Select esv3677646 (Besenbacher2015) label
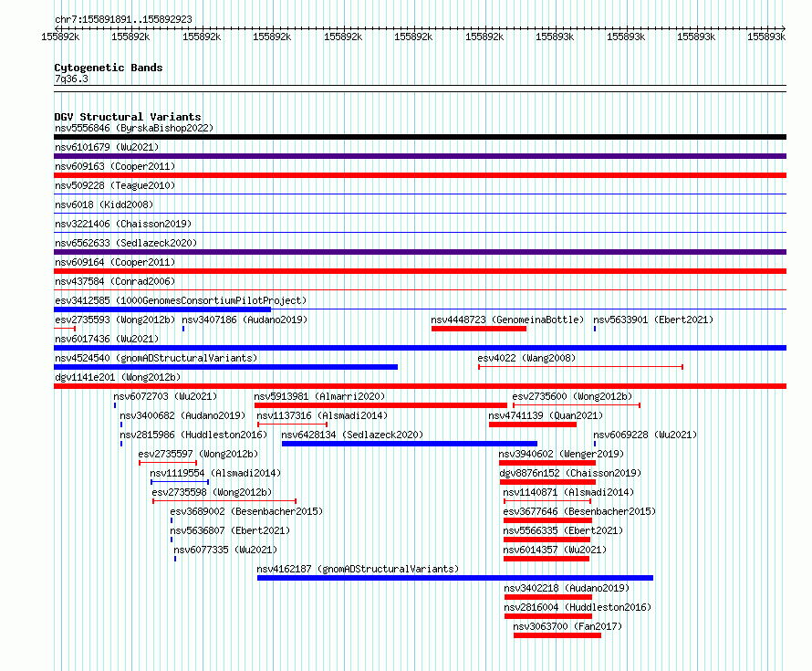 (579, 511)
